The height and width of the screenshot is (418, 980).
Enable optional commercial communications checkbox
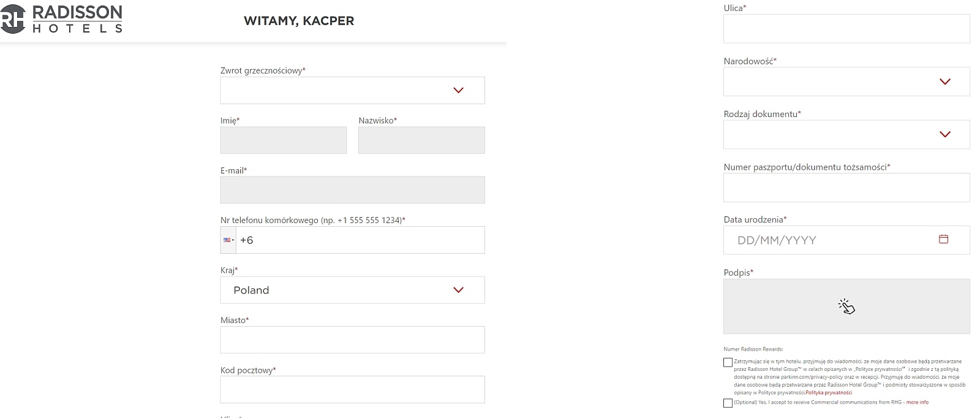[728, 403]
